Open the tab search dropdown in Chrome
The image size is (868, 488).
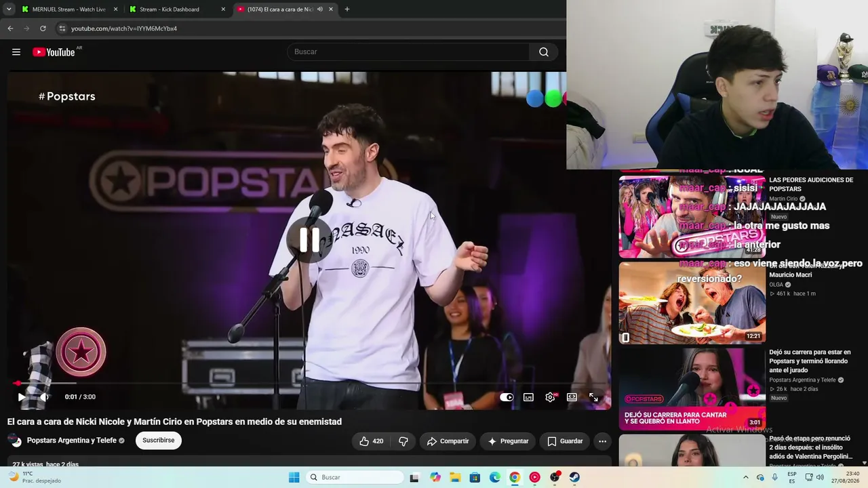pos(9,9)
